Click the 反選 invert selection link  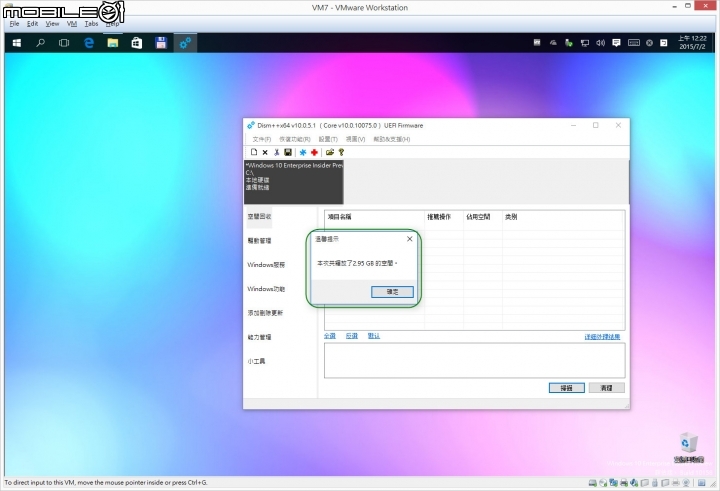(352, 336)
